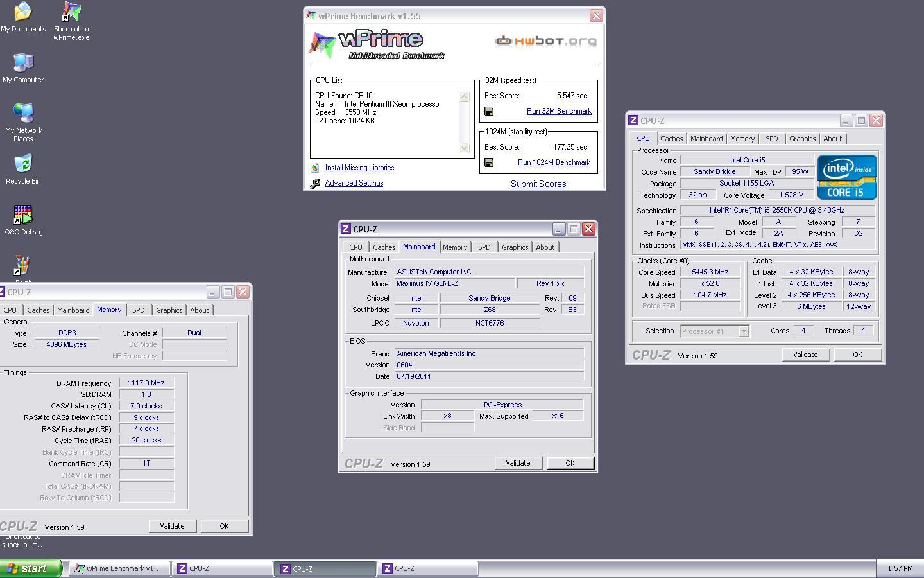Click the save icon beside 1024M benchmark
Image resolution: width=924 pixels, height=578 pixels.
489,162
